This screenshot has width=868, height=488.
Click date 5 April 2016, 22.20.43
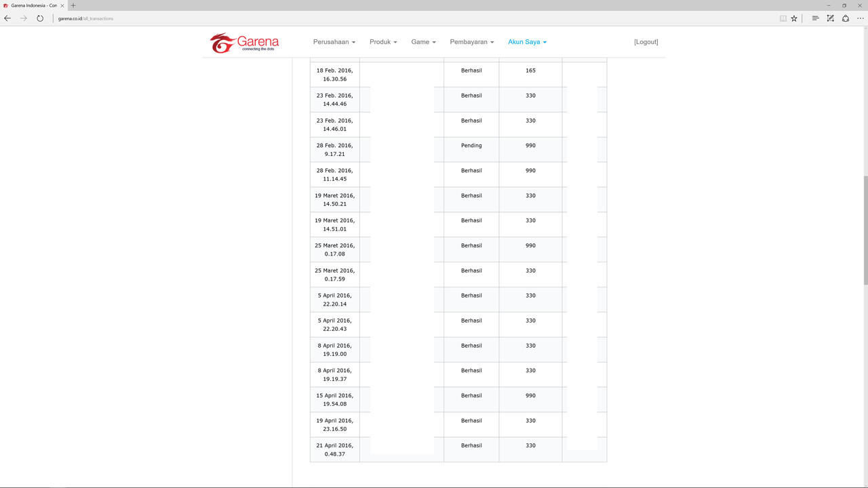coord(334,325)
